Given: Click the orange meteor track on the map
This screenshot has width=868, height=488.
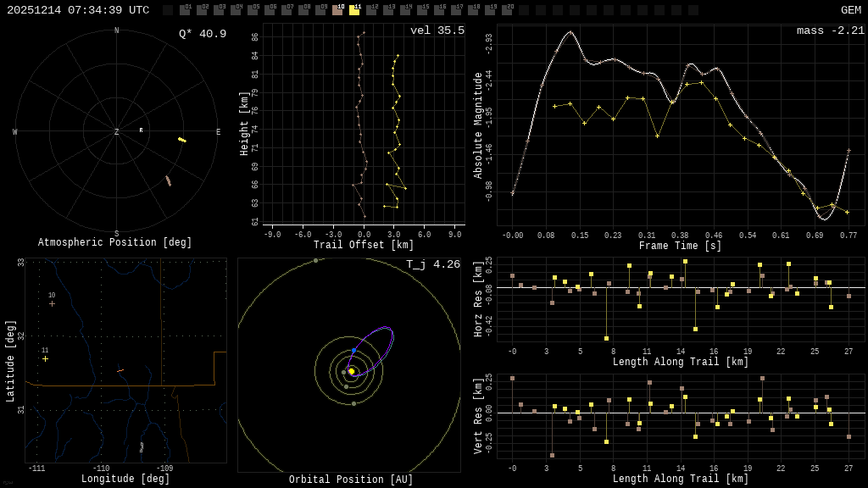Looking at the screenshot, I should (x=120, y=370).
